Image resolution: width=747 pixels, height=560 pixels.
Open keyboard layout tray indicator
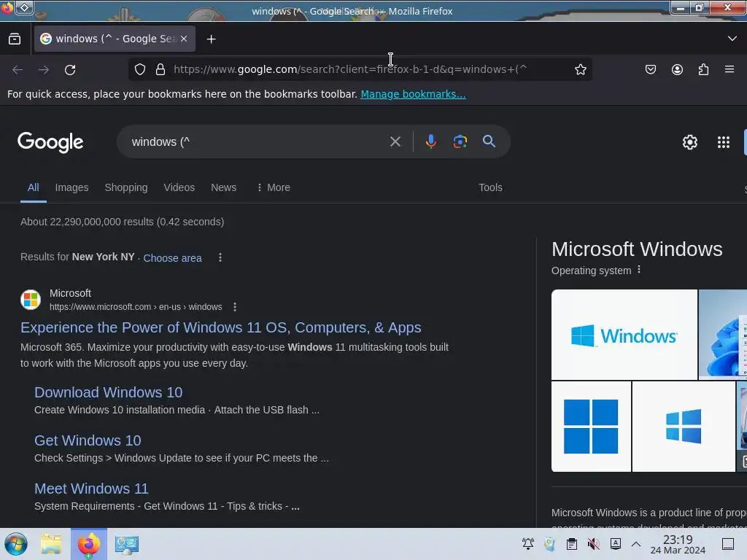point(616,544)
